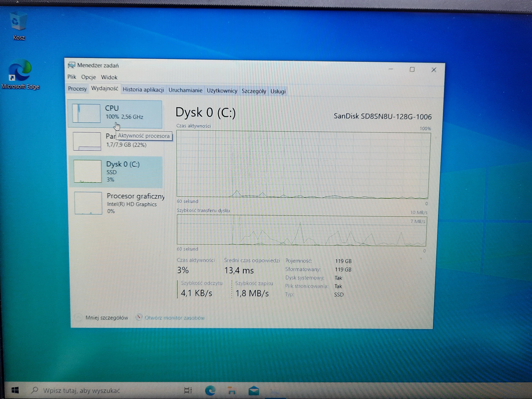Click the 4,1 KB/s read speed value
Image resolution: width=532 pixels, height=399 pixels.
196,293
